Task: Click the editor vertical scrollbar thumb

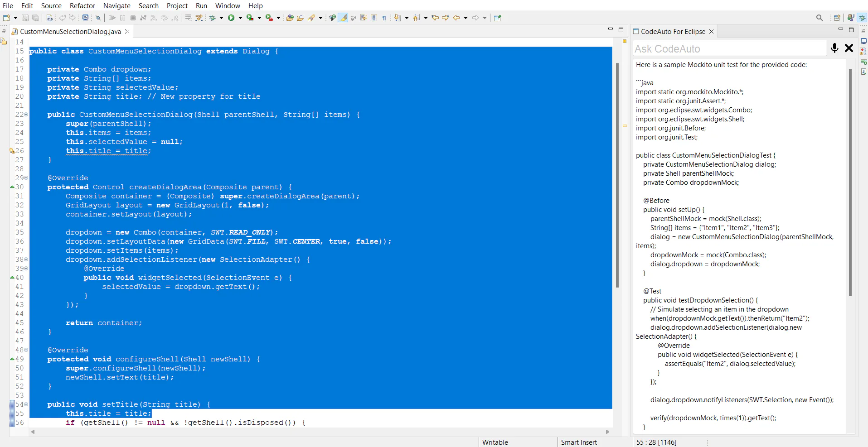Action: point(617,175)
